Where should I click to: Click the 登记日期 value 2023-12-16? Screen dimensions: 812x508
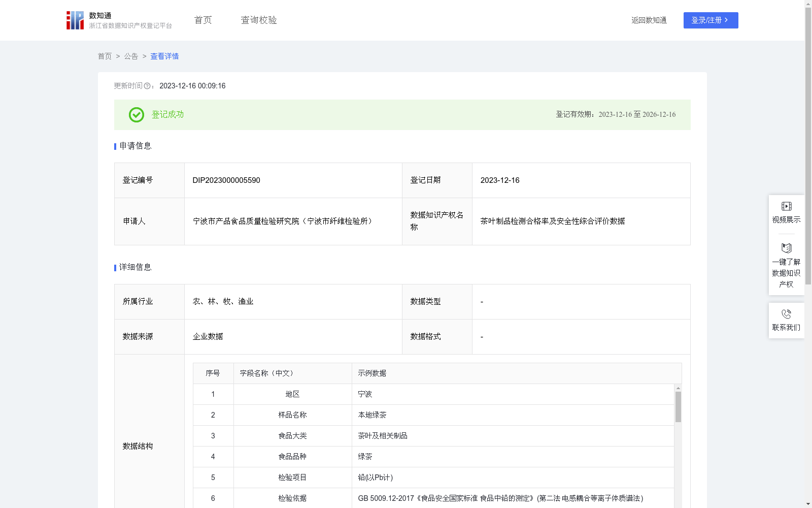[500, 180]
